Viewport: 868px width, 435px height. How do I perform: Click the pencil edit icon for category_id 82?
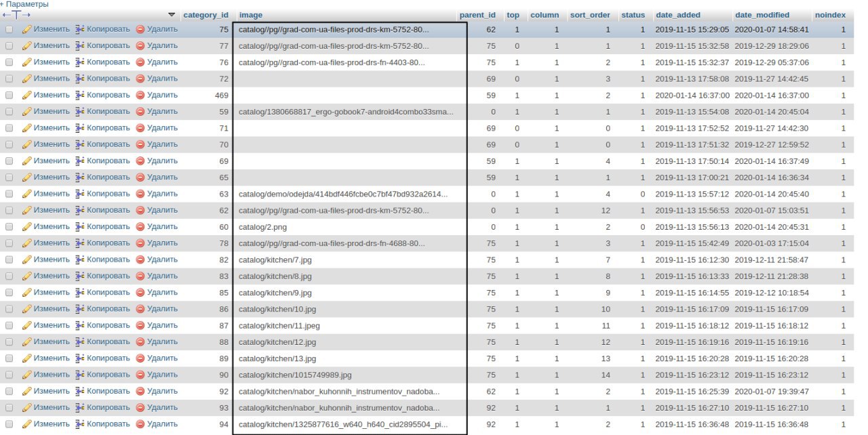[27, 260]
